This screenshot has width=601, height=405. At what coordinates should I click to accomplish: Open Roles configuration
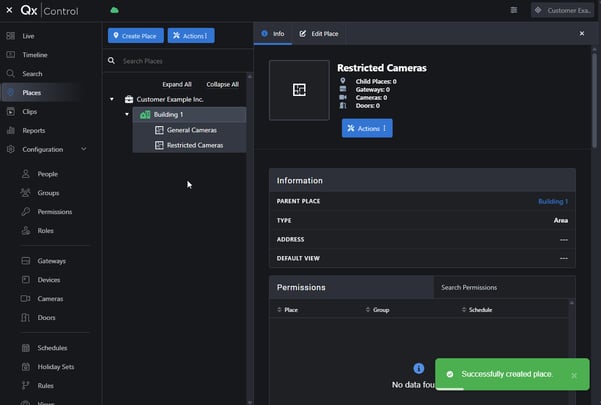[x=45, y=231]
